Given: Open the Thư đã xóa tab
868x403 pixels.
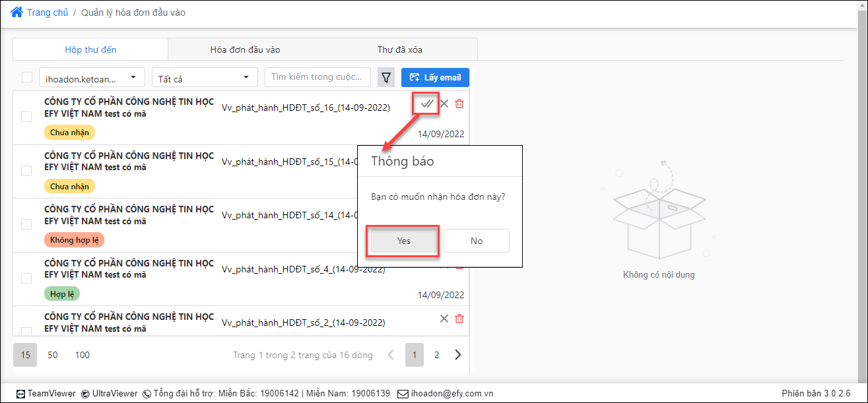Looking at the screenshot, I should click(x=400, y=49).
